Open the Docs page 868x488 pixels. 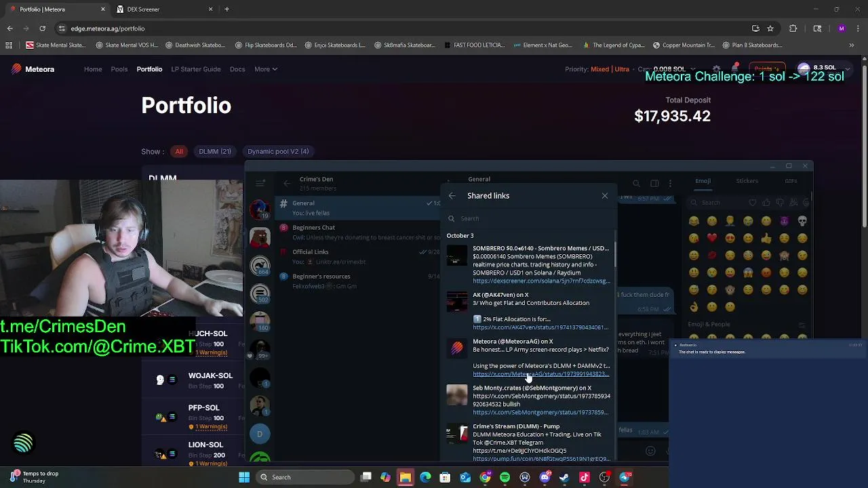pos(237,69)
